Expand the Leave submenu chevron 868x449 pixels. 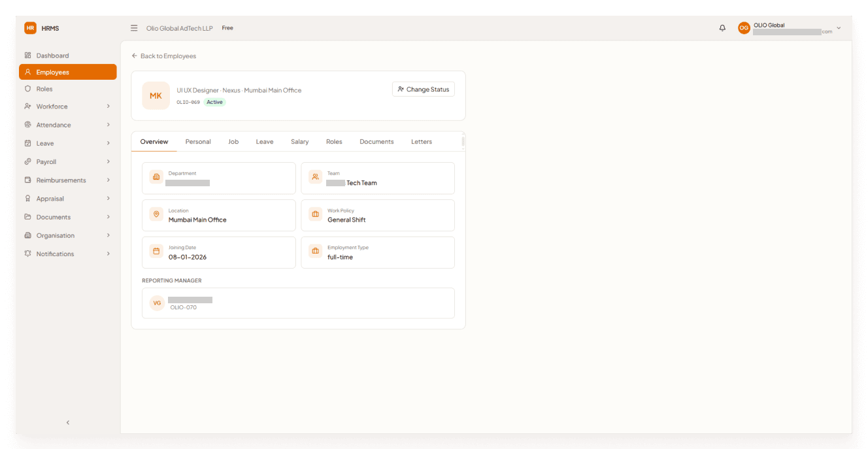click(x=108, y=143)
